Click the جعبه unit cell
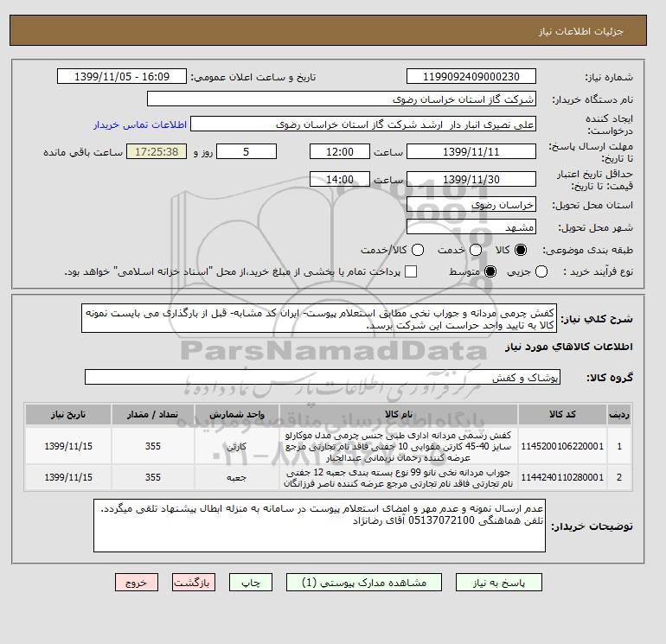666x644 pixels. [237, 478]
